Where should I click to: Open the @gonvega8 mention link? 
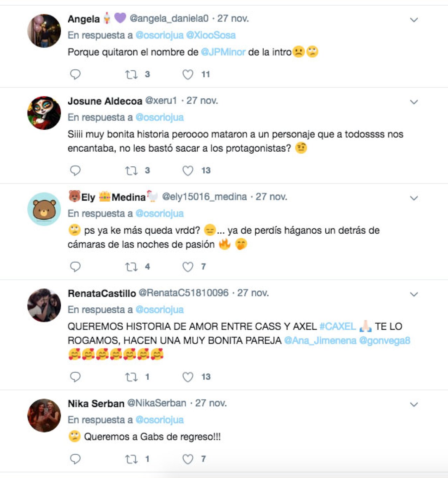pyautogui.click(x=385, y=340)
